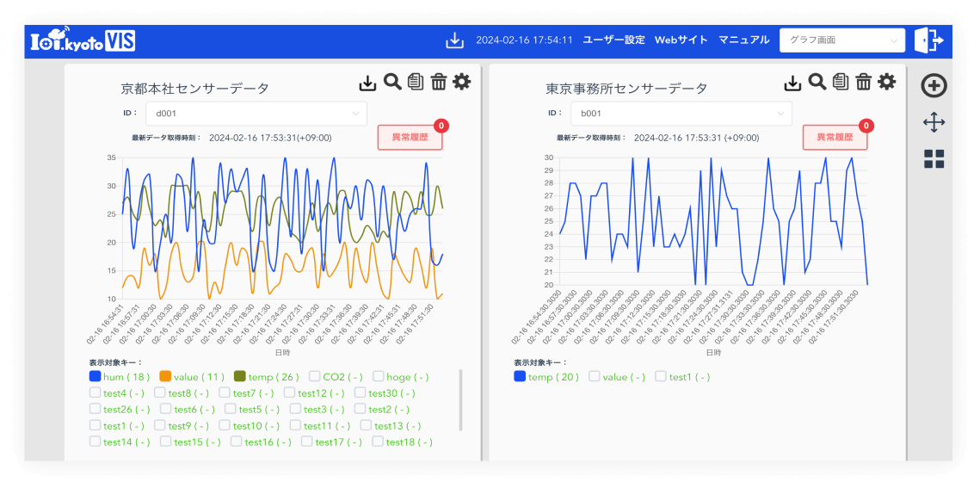This screenshot has width=980, height=488.
Task: Click the add panel plus icon
Action: (x=934, y=86)
